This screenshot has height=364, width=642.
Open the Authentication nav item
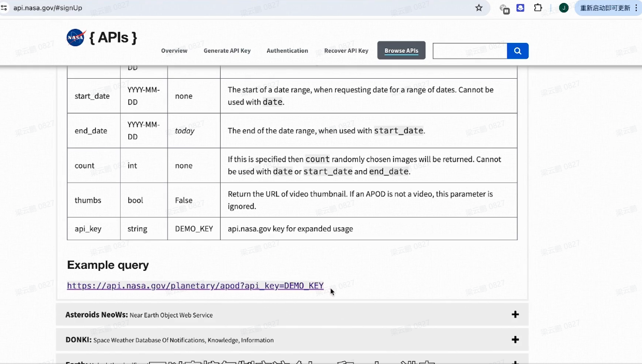287,51
